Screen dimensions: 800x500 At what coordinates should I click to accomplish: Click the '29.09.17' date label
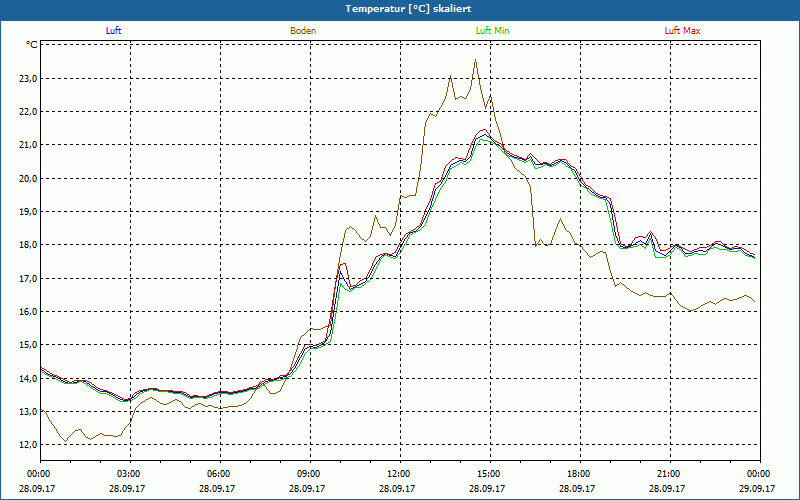pyautogui.click(x=757, y=488)
